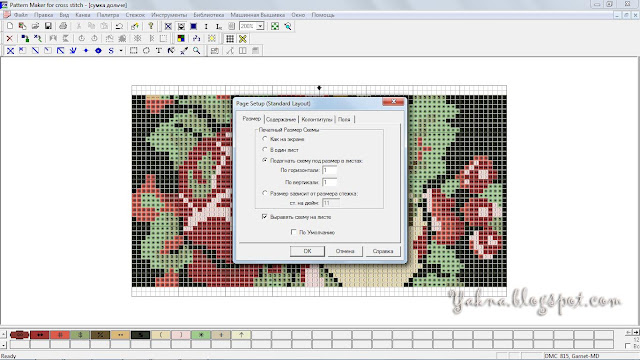Select the rectangular selection tool
Screen dimensions: 640x360
(133, 51)
